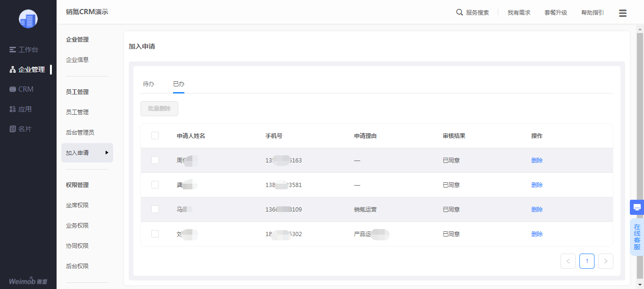Switch to the 待办 tab
The height and width of the screenshot is (289, 644).
tap(149, 84)
